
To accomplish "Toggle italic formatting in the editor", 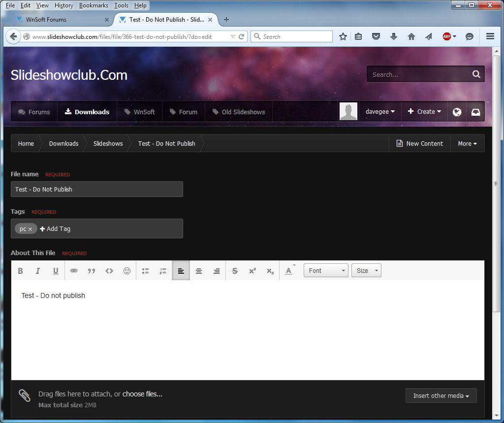I will [38, 271].
